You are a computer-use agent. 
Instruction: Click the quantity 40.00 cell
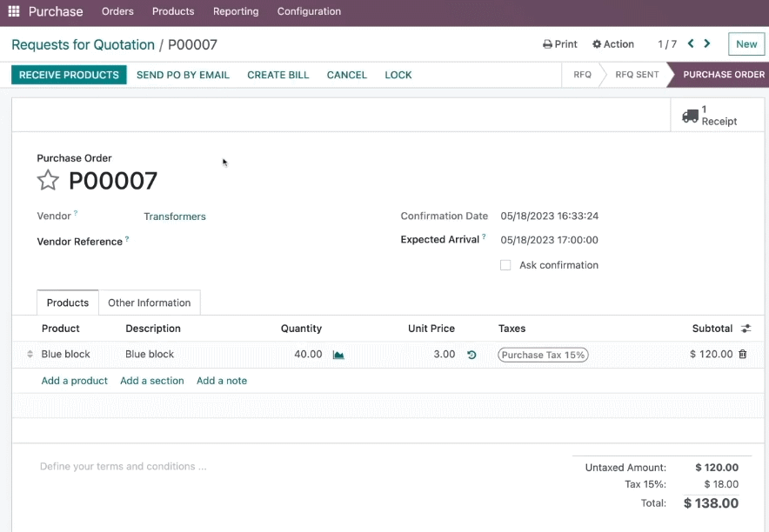[x=308, y=354]
